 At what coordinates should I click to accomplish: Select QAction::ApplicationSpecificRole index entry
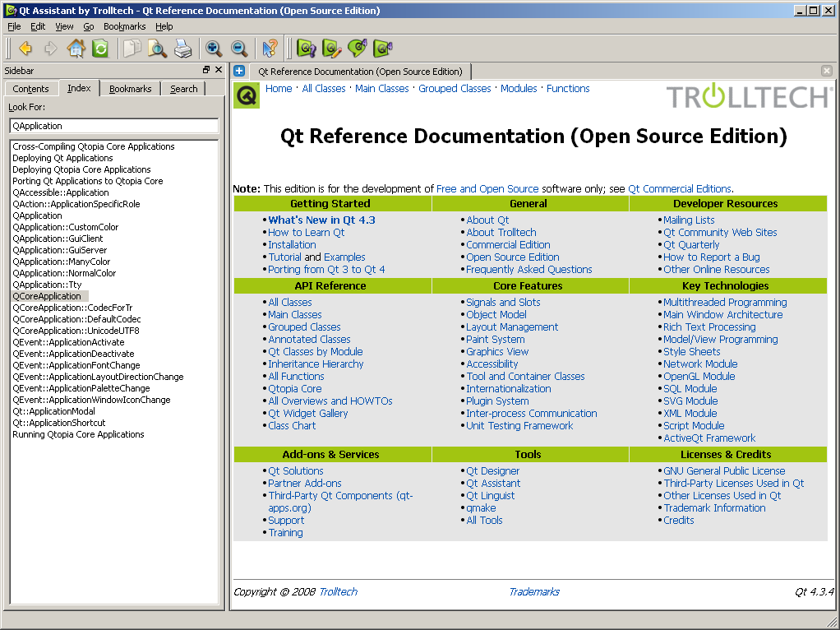point(76,204)
